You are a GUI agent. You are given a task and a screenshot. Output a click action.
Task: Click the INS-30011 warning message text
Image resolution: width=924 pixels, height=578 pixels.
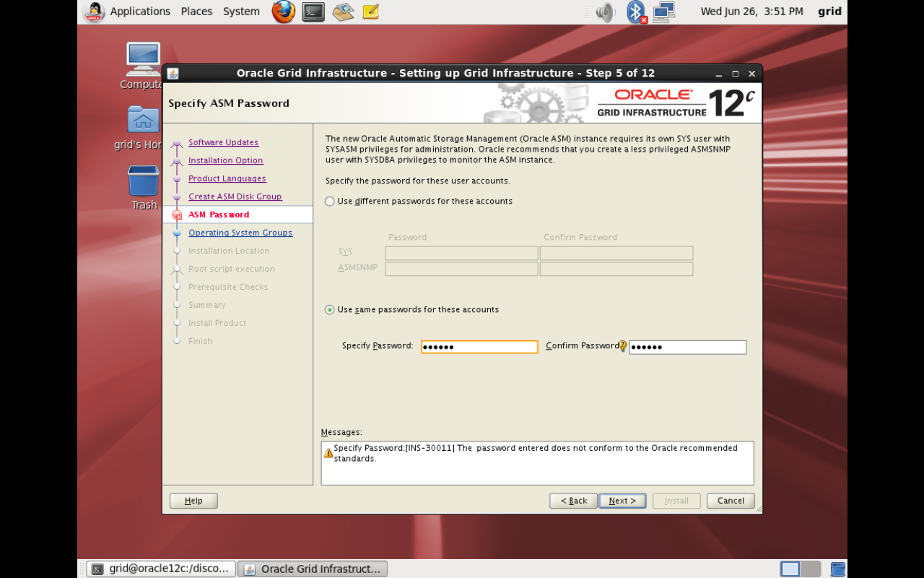tap(536, 453)
